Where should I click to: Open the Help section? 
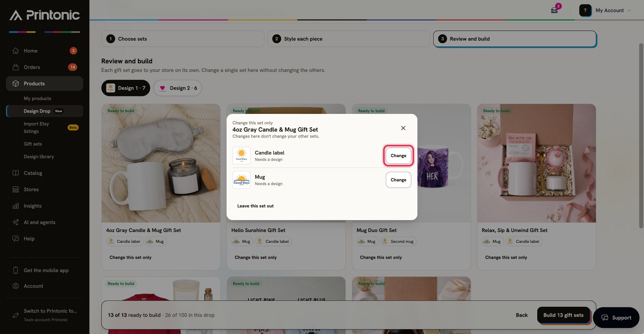pyautogui.click(x=44, y=239)
